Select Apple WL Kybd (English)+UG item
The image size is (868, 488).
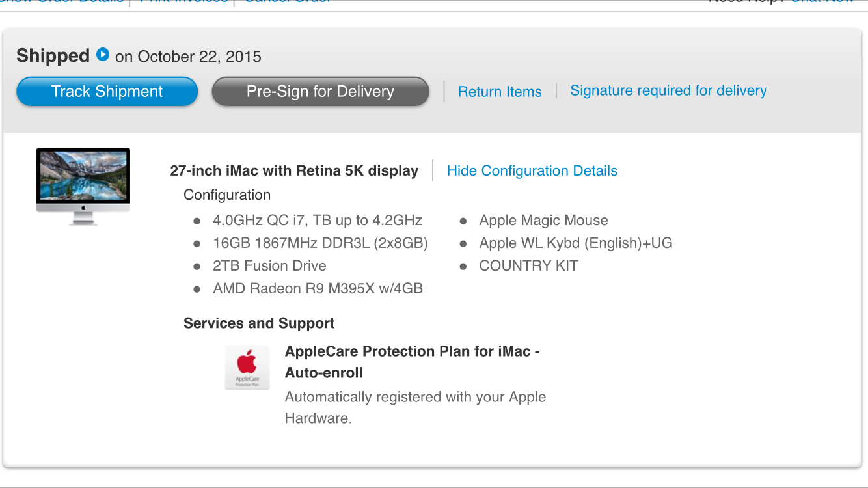(576, 243)
